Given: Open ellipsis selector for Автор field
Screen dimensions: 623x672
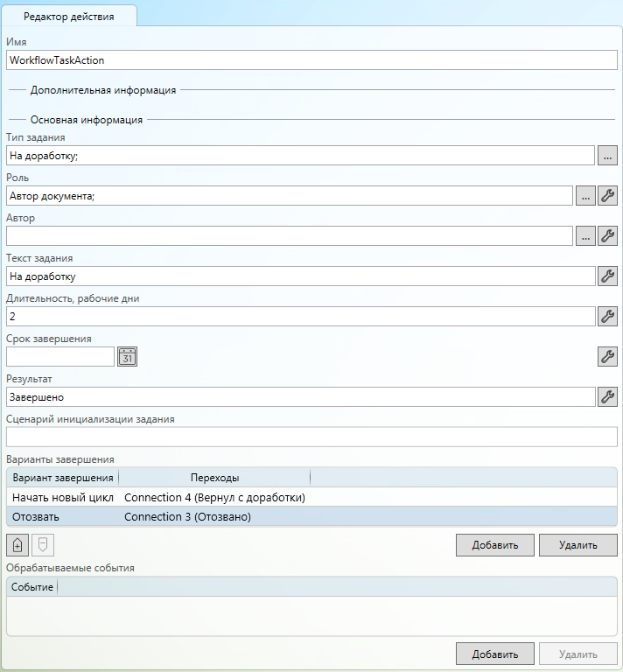Looking at the screenshot, I should coord(585,235).
